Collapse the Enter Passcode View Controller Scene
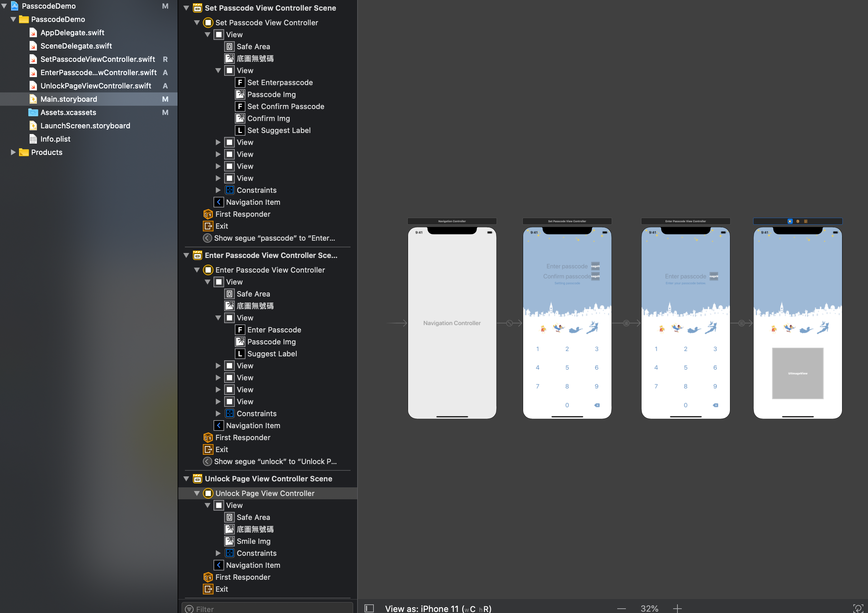This screenshot has width=868, height=613. 186,255
